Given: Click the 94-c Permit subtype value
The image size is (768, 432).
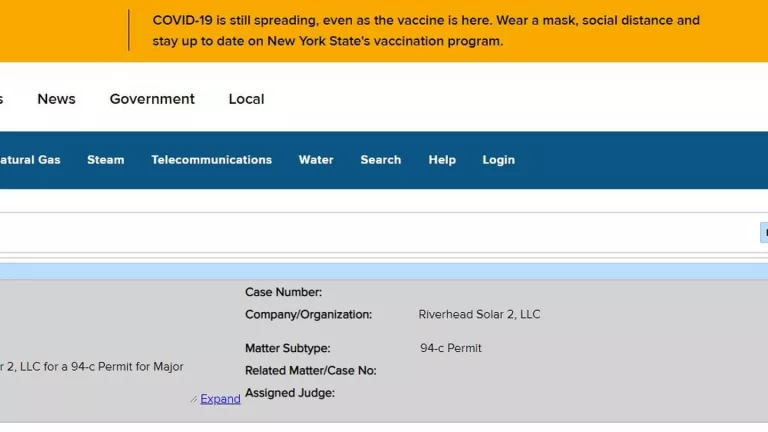Looking at the screenshot, I should 450,349.
